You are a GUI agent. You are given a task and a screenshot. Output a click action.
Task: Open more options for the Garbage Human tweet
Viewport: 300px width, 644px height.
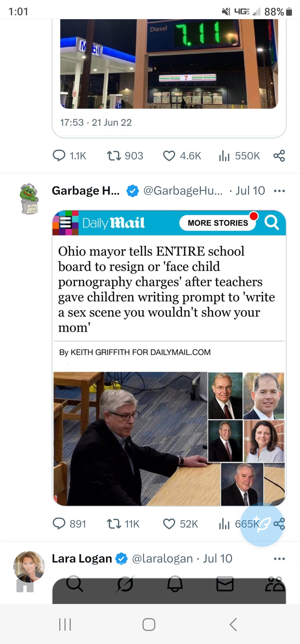pos(279,191)
